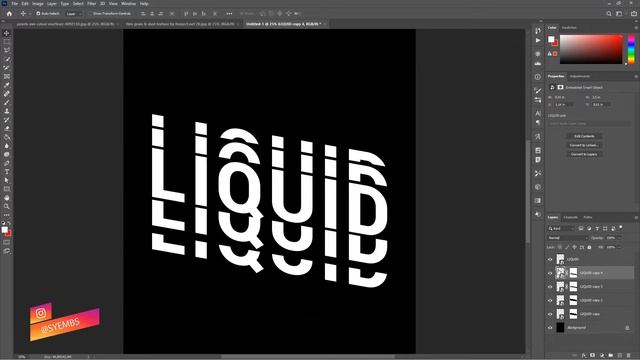Hide the LIQUID copy layer
The image size is (640, 360).
(550, 314)
